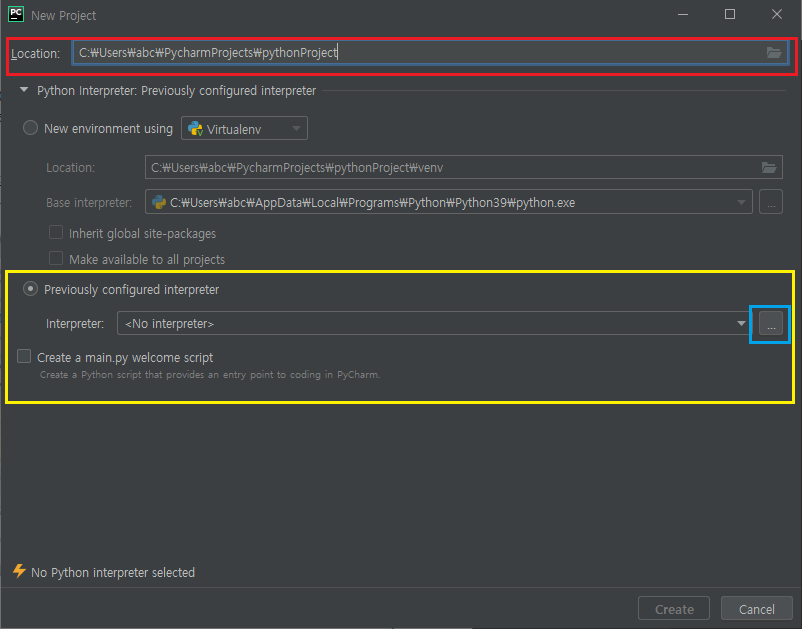
Task: Open folder browser for project Location
Action: pos(773,53)
